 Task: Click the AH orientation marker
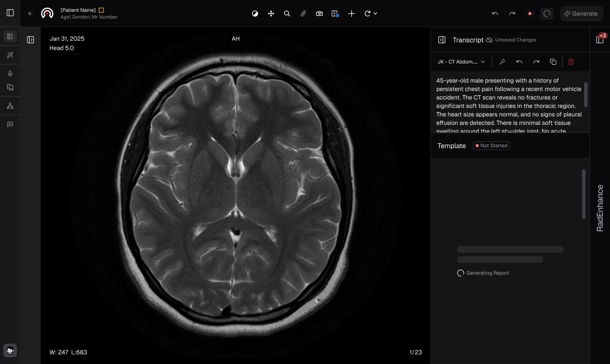(x=236, y=39)
